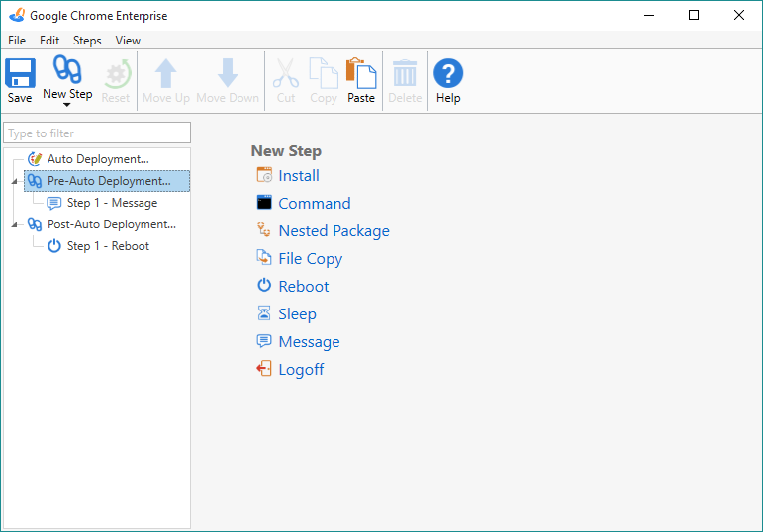Image resolution: width=763 pixels, height=532 pixels.
Task: Save the package with the Save icon
Action: click(20, 73)
